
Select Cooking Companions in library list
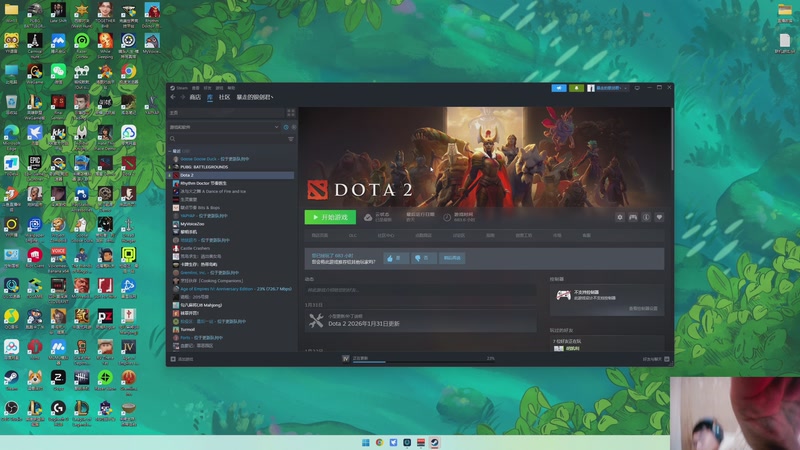tap(232, 281)
